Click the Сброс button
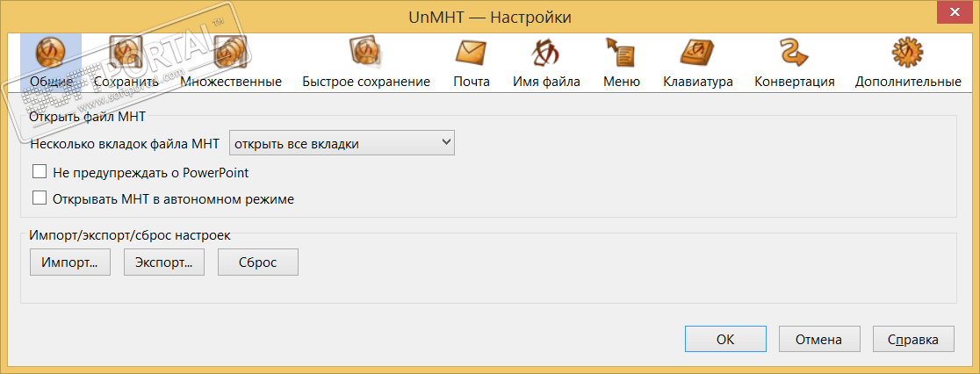980x374 pixels. (258, 263)
